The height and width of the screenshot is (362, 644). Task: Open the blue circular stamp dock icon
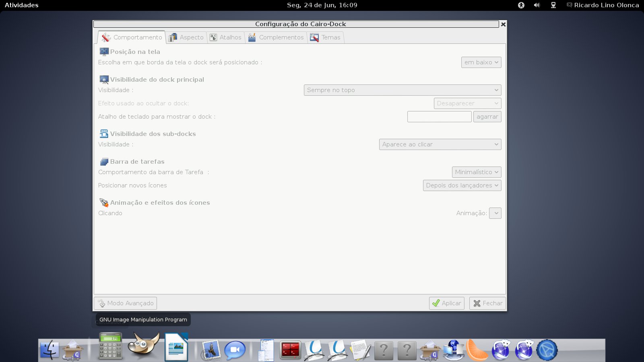click(x=547, y=350)
